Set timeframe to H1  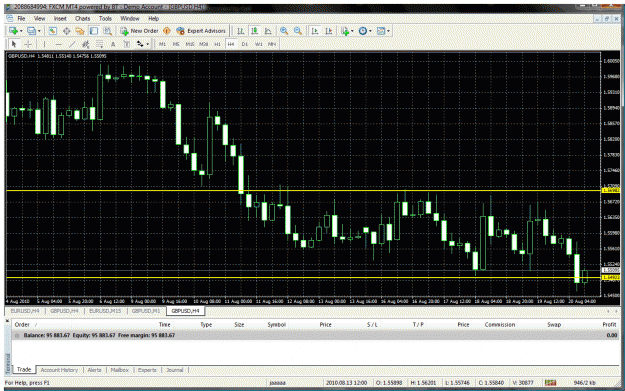[x=217, y=44]
